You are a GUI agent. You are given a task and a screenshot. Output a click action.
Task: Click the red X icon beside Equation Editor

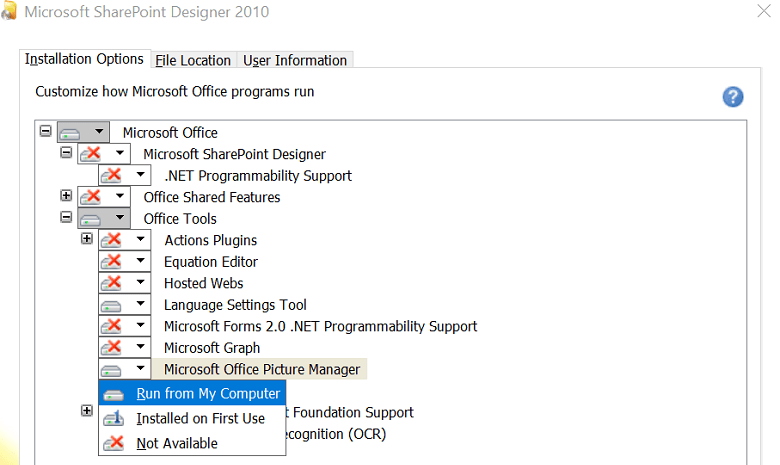[113, 262]
